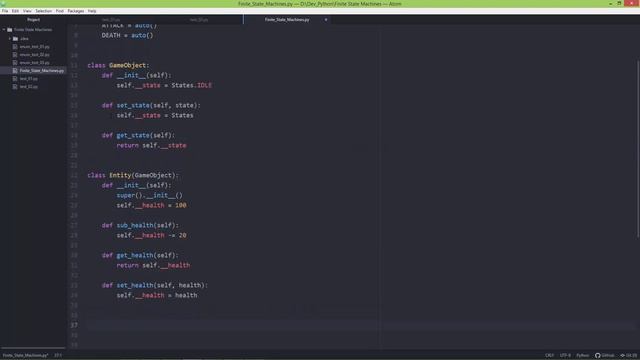Click the cursor position indicator 37:1

click(58, 356)
